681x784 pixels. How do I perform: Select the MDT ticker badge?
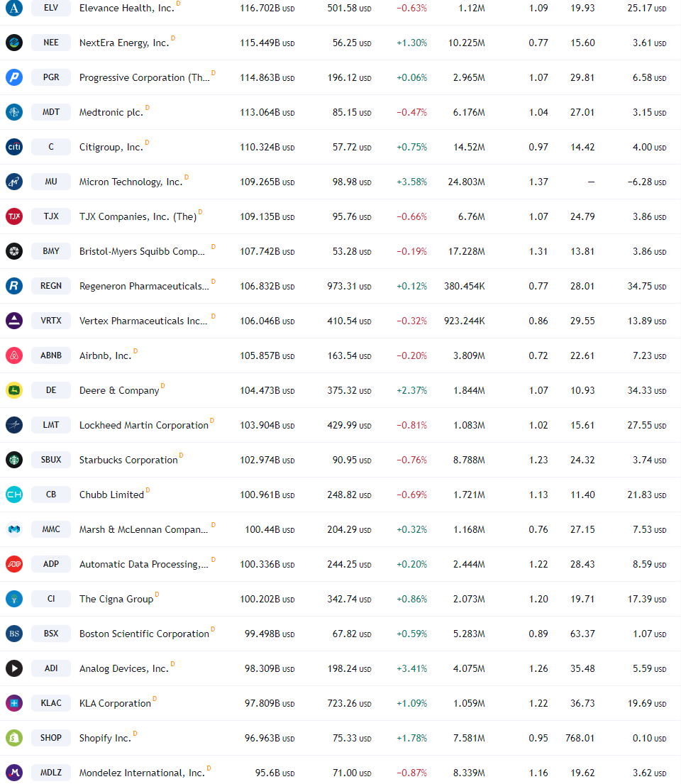tap(51, 112)
